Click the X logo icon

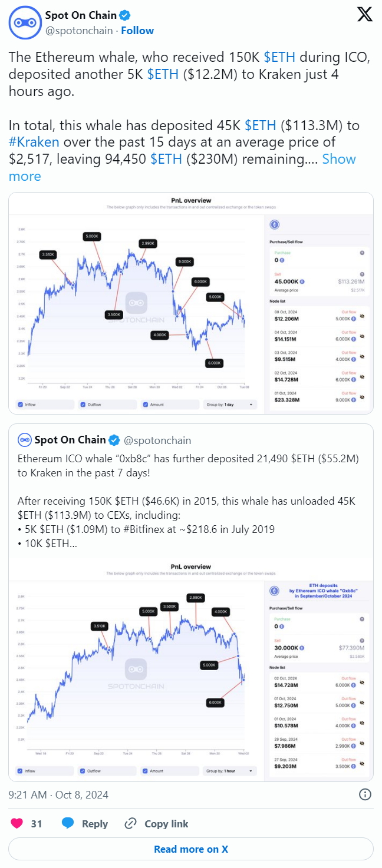click(365, 15)
